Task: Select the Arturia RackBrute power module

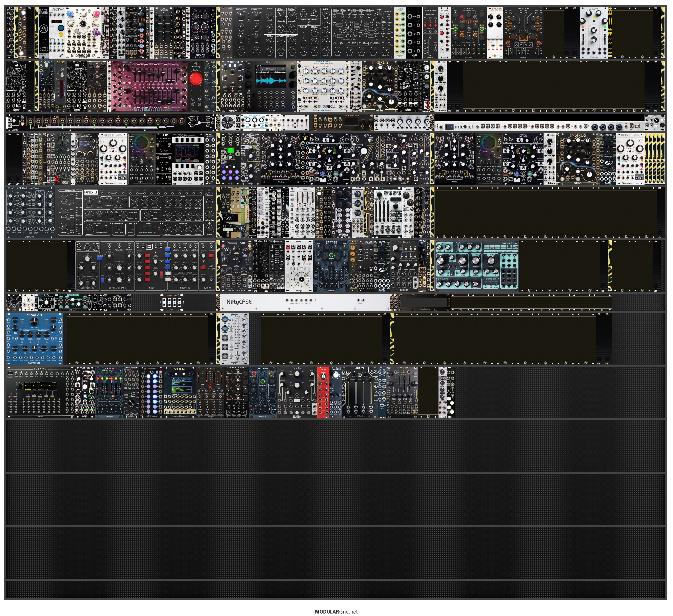Action: [44, 32]
